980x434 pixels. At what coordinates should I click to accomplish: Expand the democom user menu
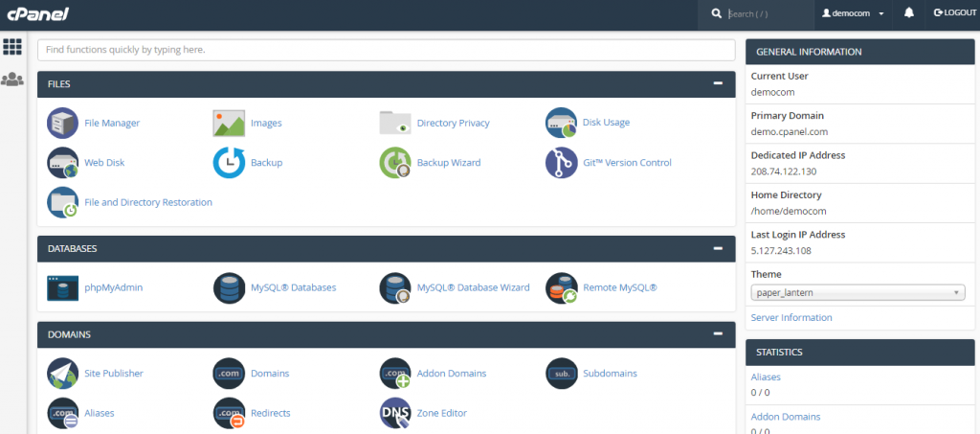851,13
